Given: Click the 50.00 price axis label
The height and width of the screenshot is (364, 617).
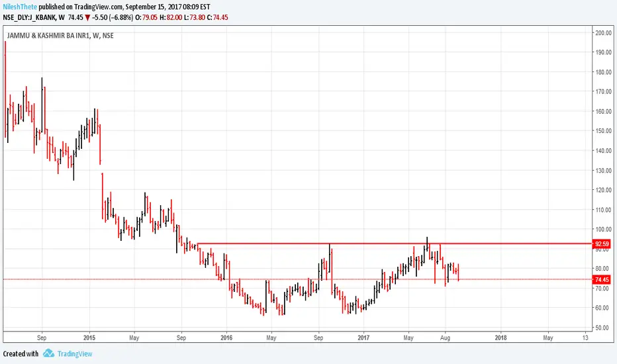Looking at the screenshot, I should pyautogui.click(x=603, y=328).
